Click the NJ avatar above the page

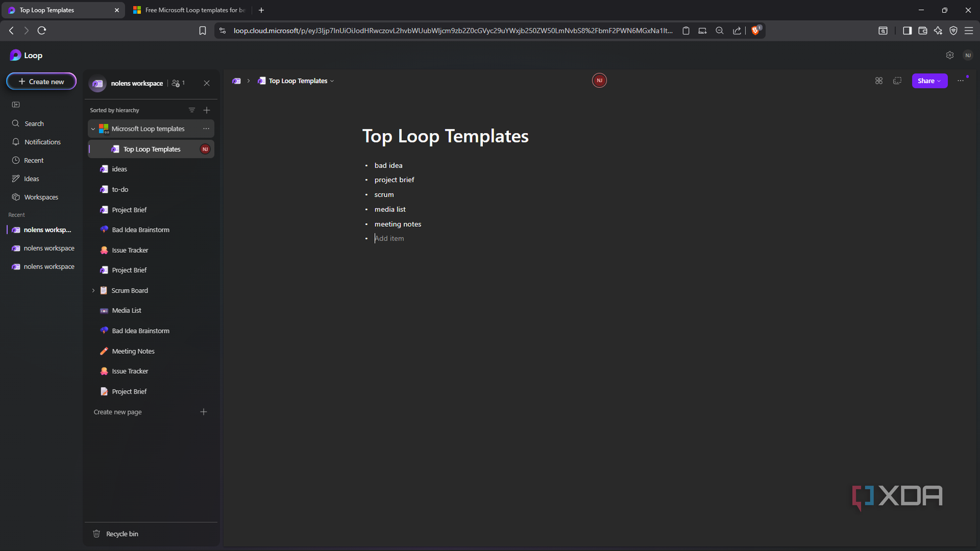599,80
